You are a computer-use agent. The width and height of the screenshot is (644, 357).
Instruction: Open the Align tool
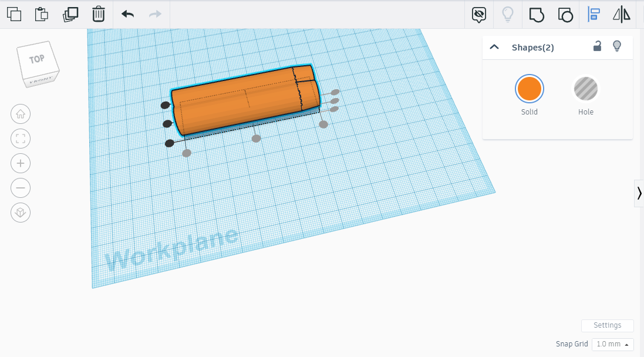(594, 14)
